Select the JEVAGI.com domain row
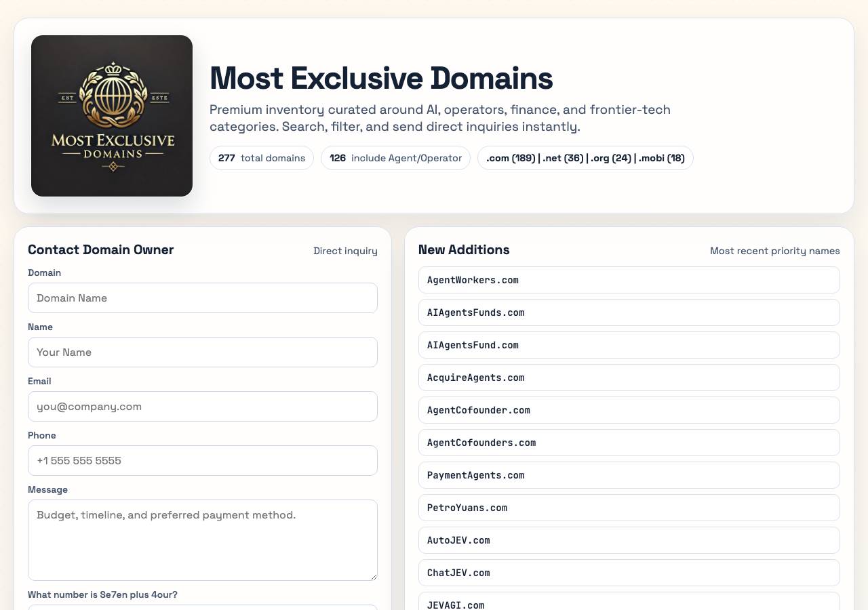The width and height of the screenshot is (868, 610). (x=629, y=601)
